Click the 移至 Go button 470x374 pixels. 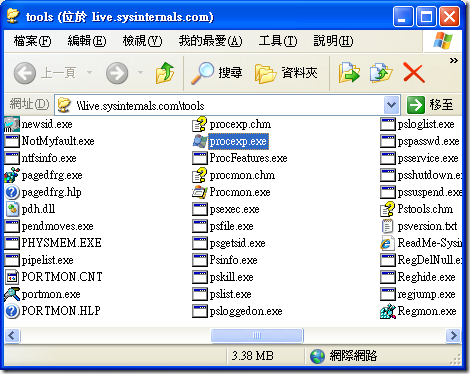point(430,105)
